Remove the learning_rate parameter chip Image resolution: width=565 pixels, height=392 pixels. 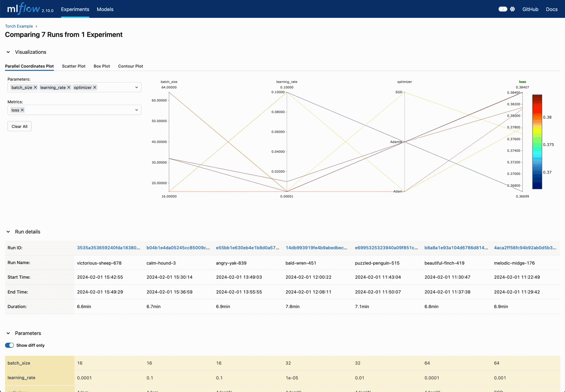69,87
